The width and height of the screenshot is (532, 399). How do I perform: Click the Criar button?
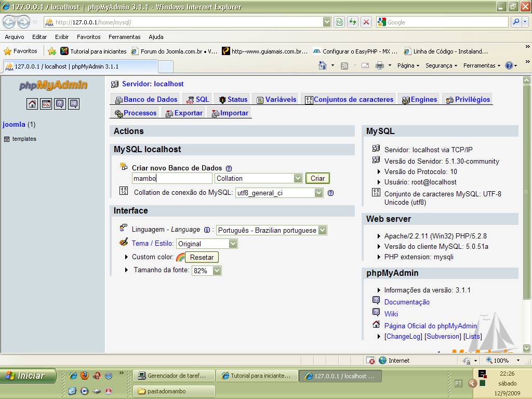(x=317, y=179)
